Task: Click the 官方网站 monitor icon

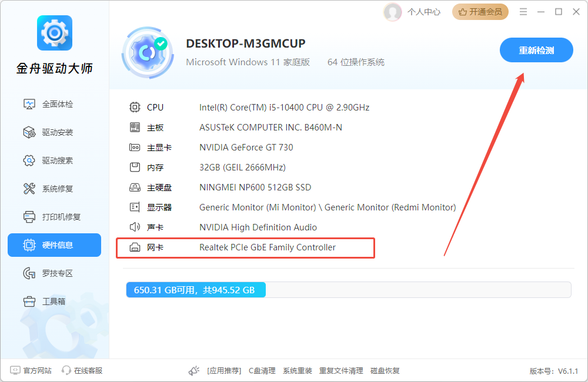Action: click(15, 370)
